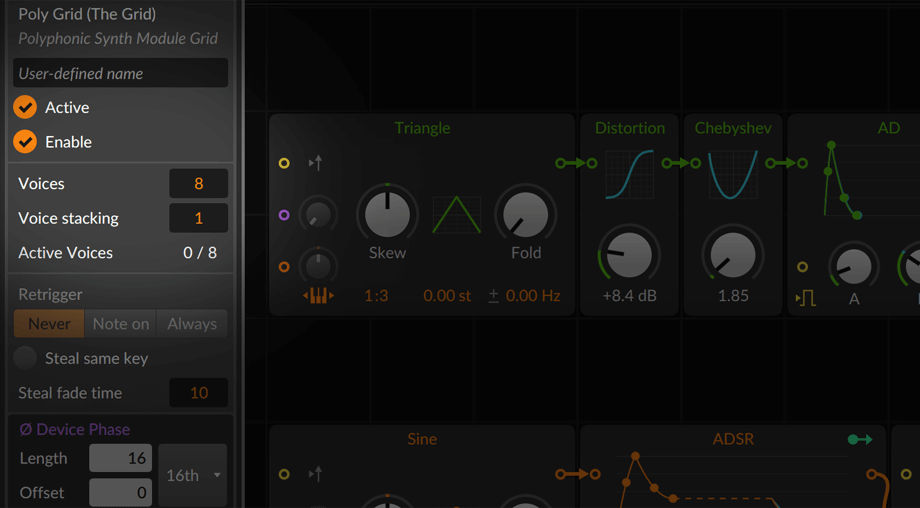
Task: Click Triangle's yellow pitch input port
Action: [x=284, y=163]
